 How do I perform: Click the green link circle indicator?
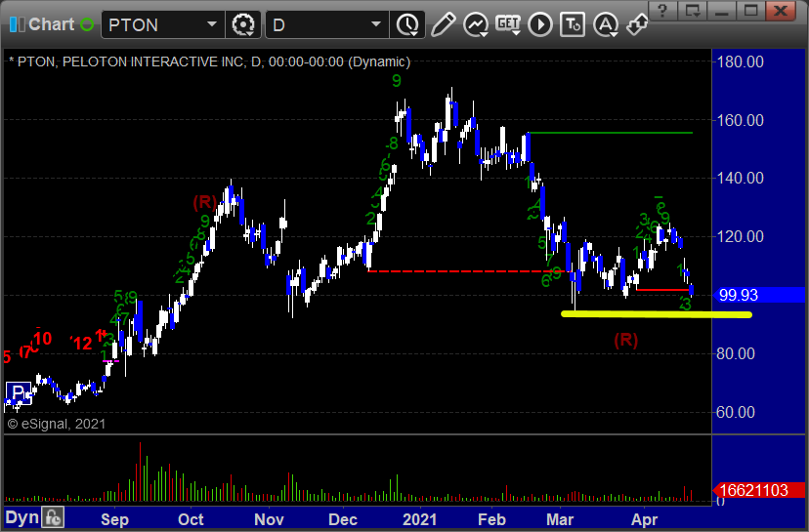(87, 24)
